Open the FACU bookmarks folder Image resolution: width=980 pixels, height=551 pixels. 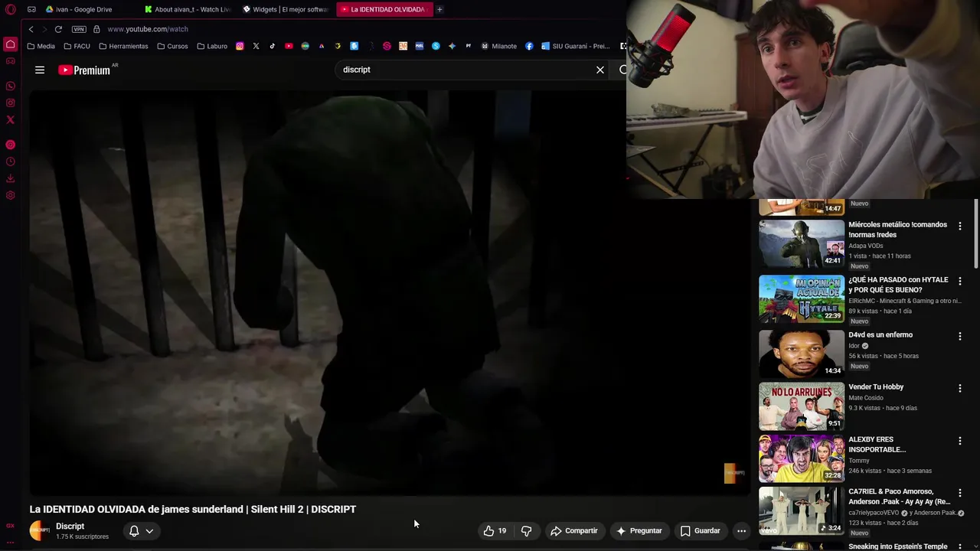77,46
